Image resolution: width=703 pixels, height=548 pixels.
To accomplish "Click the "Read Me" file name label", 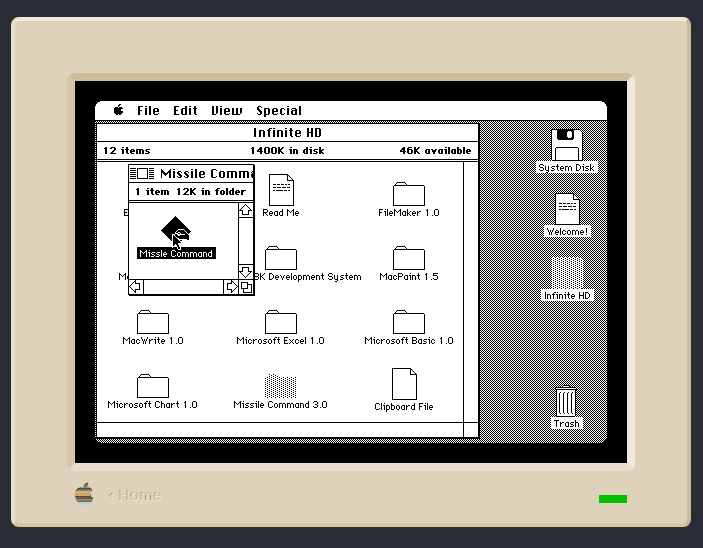I will pyautogui.click(x=281, y=213).
